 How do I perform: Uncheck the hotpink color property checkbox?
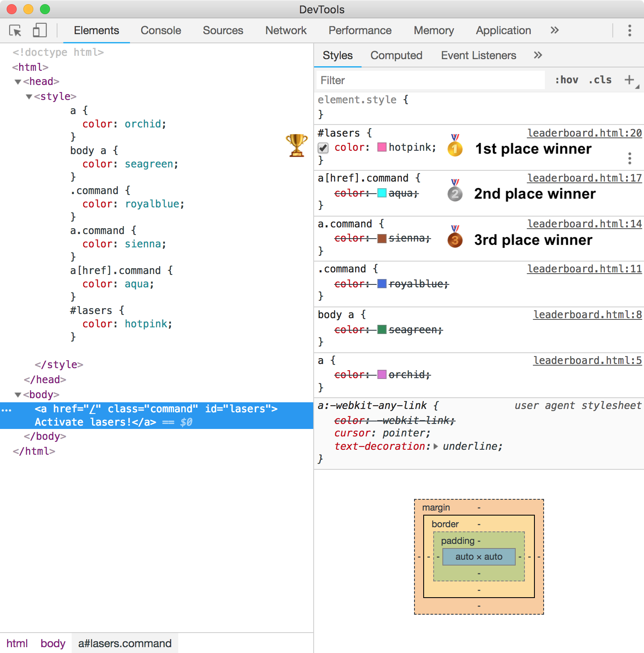(x=323, y=148)
